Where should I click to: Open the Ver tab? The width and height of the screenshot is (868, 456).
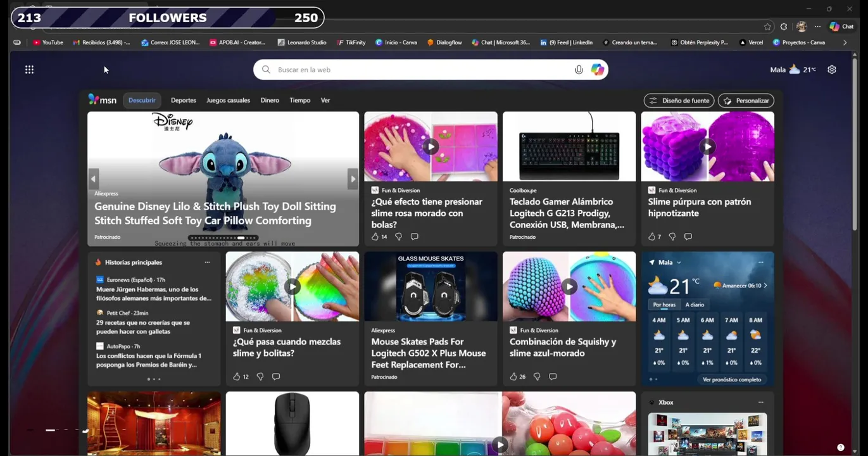(325, 100)
